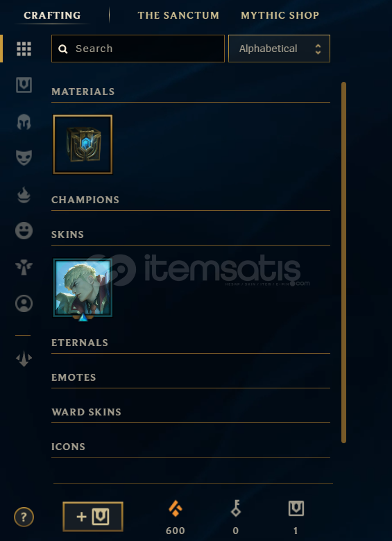The height and width of the screenshot is (541, 392).
Task: Click the vertical loot list scrollbar
Action: 343,262
